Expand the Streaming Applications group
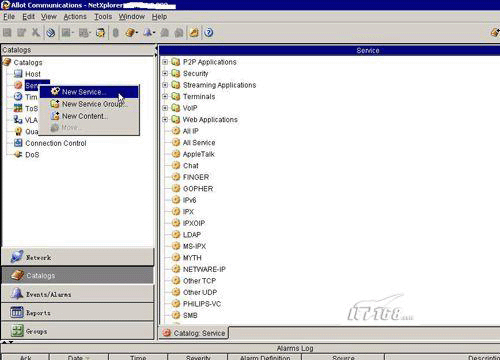The width and height of the screenshot is (500, 360). 165,85
